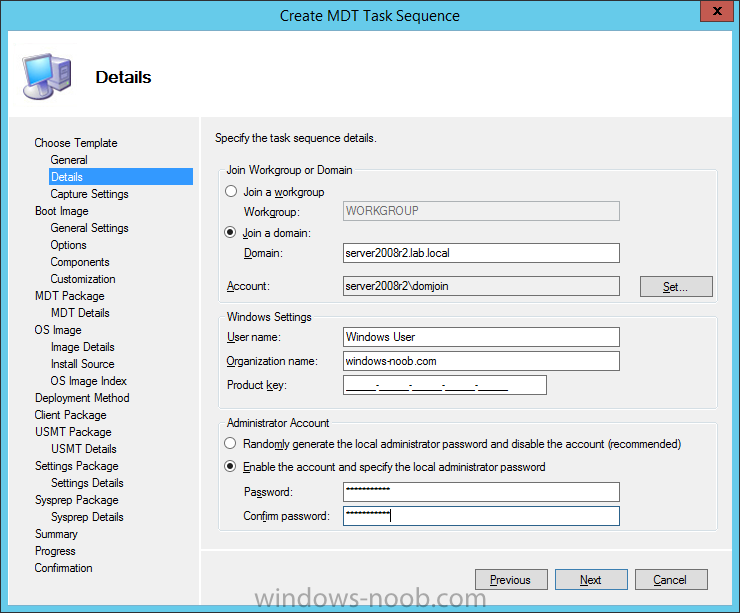Choose enable account and specify password option
This screenshot has width=740, height=613.
(230, 467)
